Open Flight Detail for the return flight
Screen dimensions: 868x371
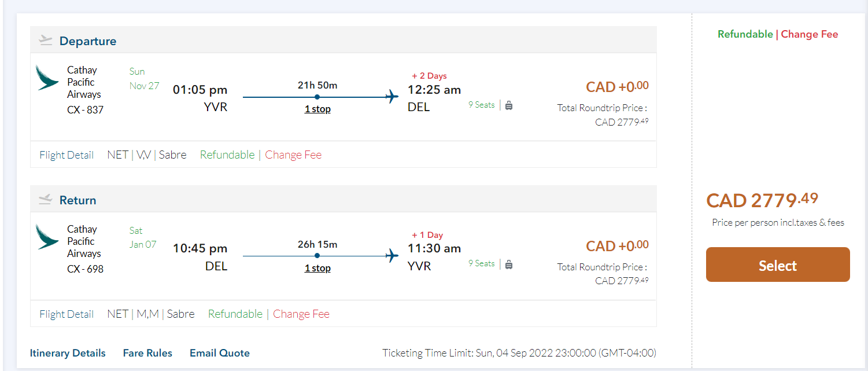(67, 314)
